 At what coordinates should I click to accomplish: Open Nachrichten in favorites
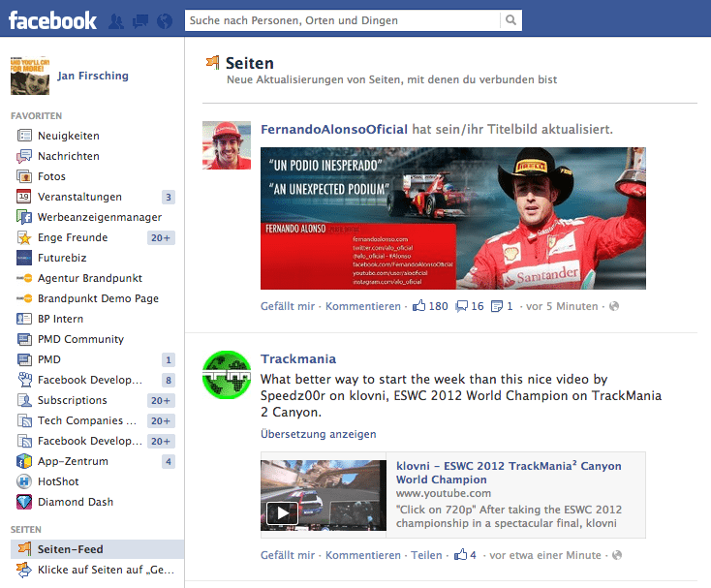[69, 156]
